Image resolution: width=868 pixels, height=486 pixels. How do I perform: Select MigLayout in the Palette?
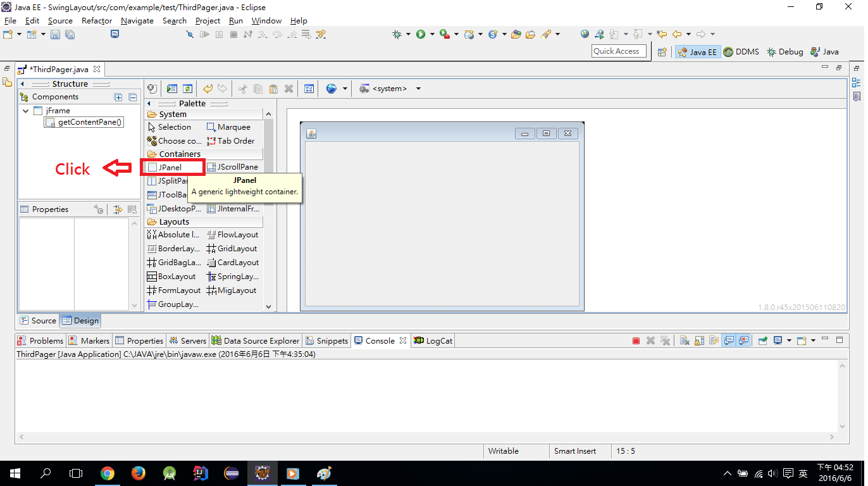[x=232, y=290]
